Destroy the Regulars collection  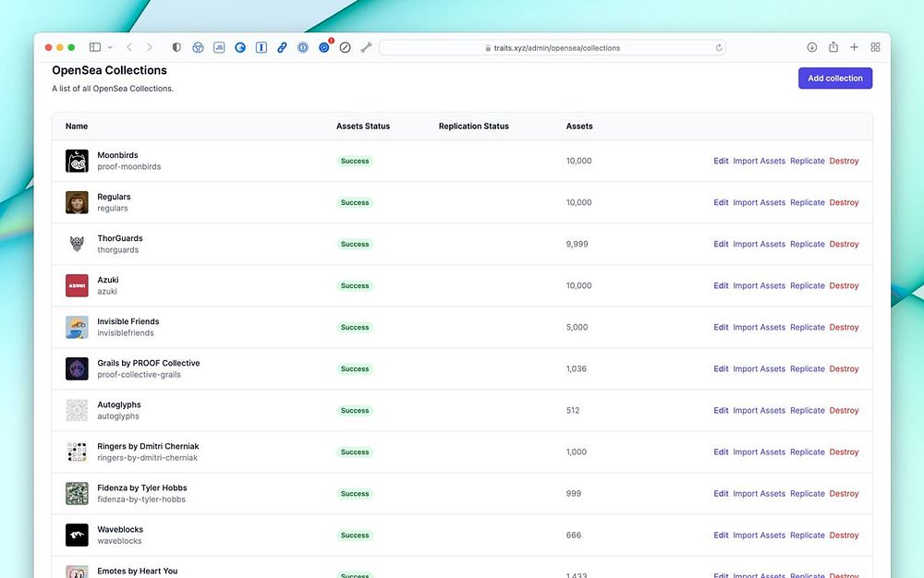click(844, 202)
